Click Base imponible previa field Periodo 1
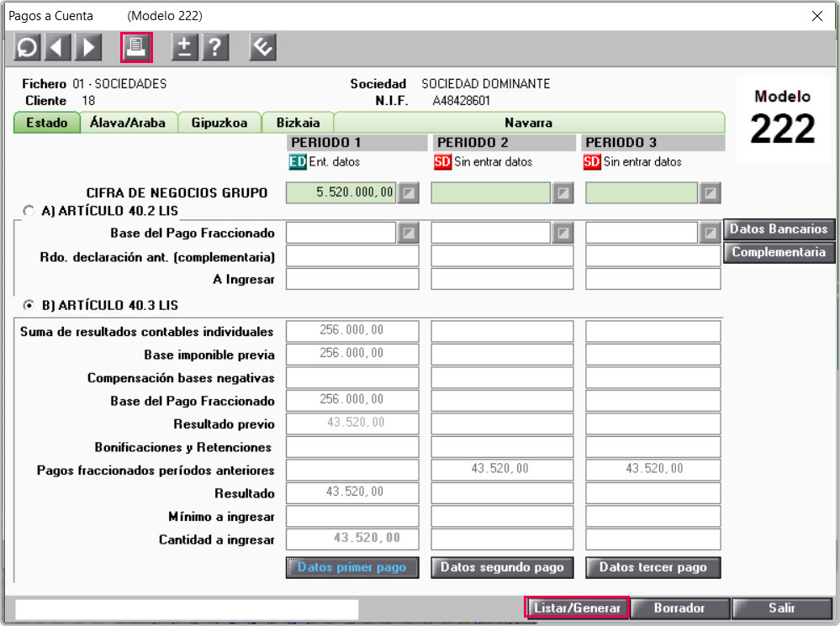Screen dimensions: 840x626 pyautogui.click(x=352, y=354)
